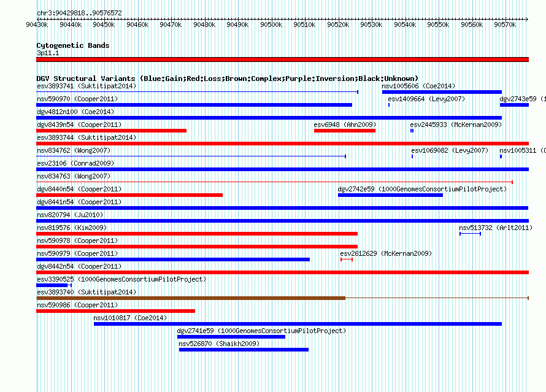Click the Cytogenetic Bands track title
546x392 pixels.
tap(73, 45)
